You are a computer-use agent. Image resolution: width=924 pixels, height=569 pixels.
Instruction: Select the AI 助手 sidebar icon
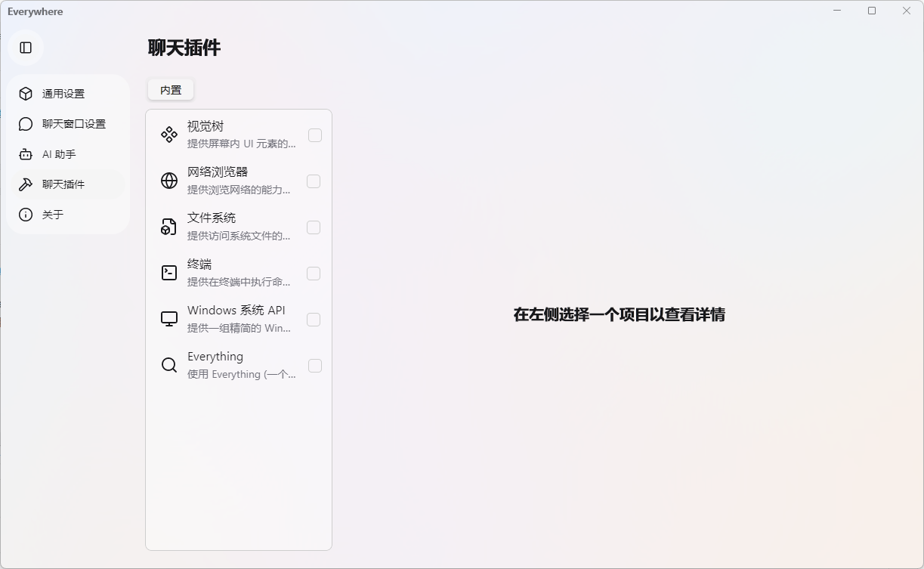[x=25, y=153]
